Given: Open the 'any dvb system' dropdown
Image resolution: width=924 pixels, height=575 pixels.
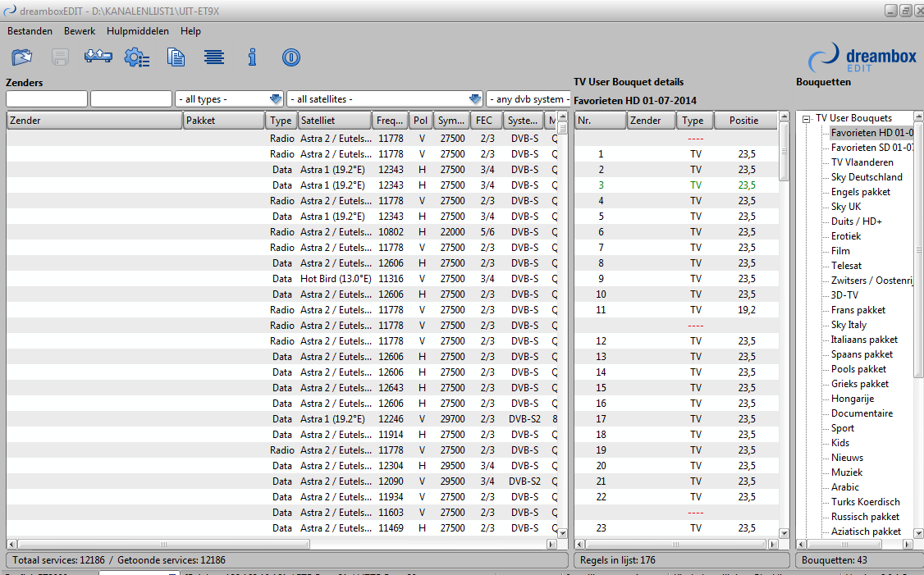Looking at the screenshot, I should coord(528,99).
